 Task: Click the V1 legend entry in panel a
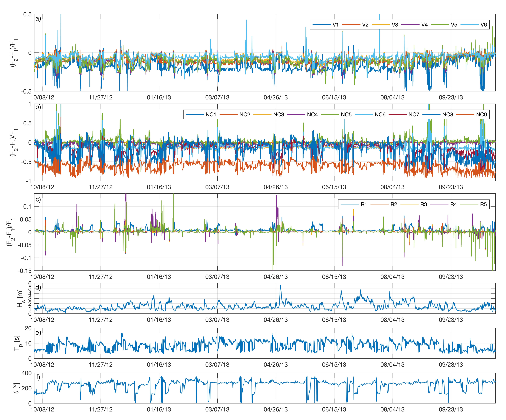(x=335, y=25)
